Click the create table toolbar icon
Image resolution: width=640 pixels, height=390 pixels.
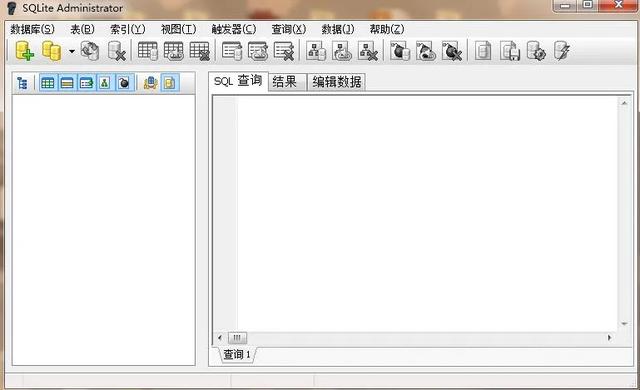[x=147, y=51]
